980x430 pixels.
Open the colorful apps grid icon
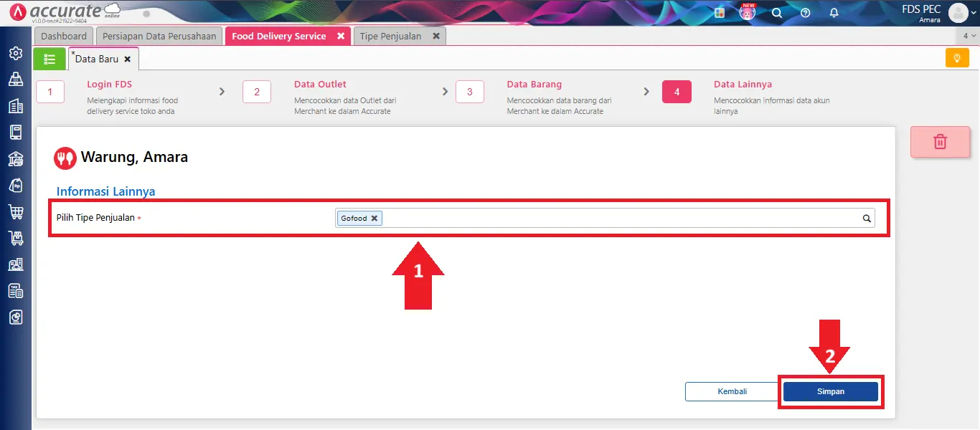pyautogui.click(x=720, y=13)
